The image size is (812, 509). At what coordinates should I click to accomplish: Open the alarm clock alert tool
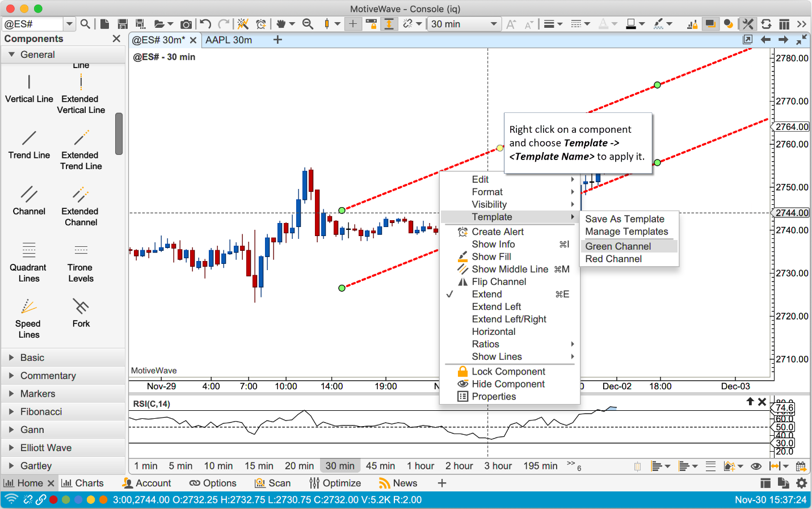[260, 24]
